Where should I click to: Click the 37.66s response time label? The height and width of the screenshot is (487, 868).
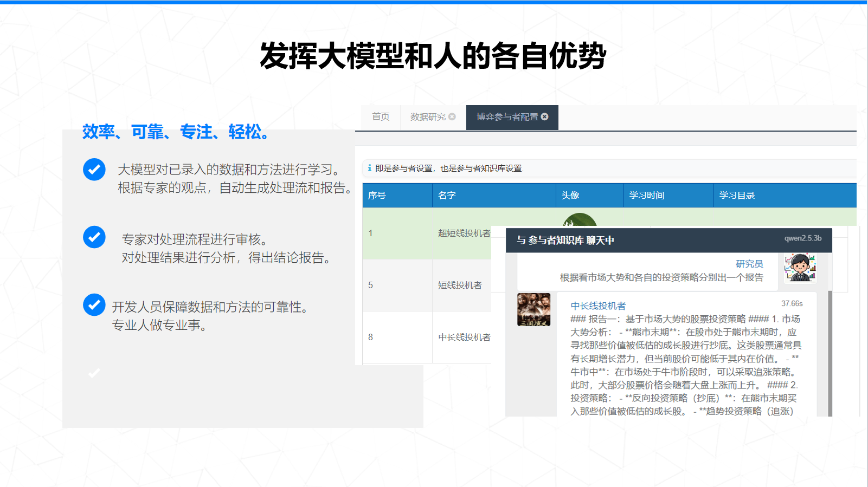click(792, 303)
